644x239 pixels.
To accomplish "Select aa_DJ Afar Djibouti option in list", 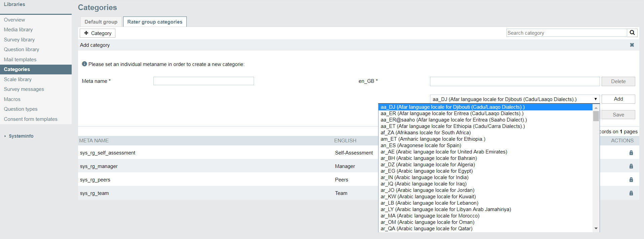I will pyautogui.click(x=485, y=107).
